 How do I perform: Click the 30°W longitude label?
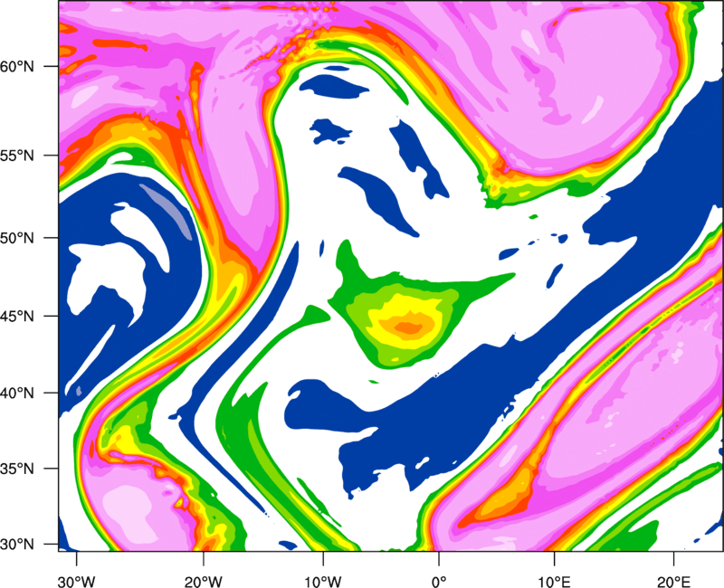coord(77,582)
